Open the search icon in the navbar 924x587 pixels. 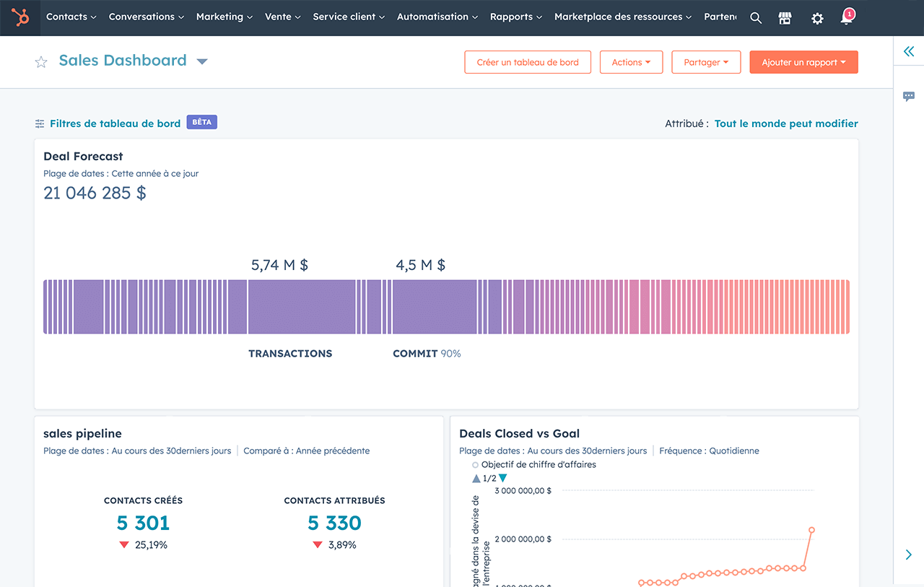click(x=756, y=17)
